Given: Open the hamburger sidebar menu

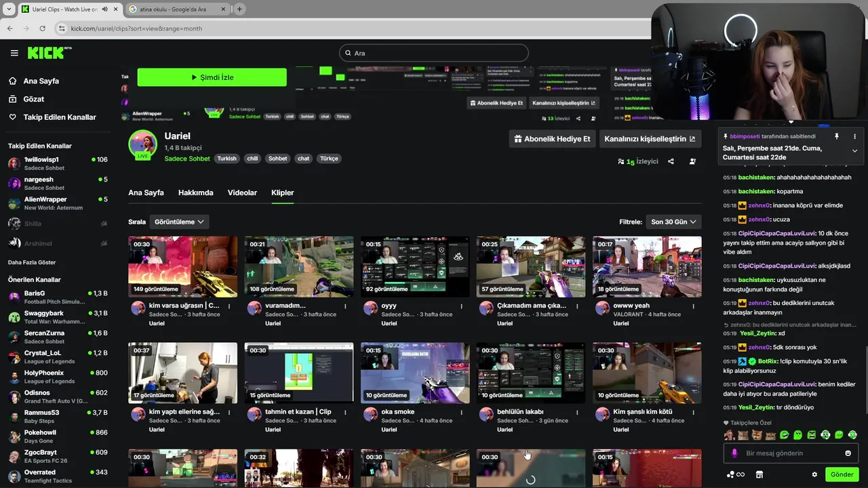Looking at the screenshot, I should tap(14, 53).
